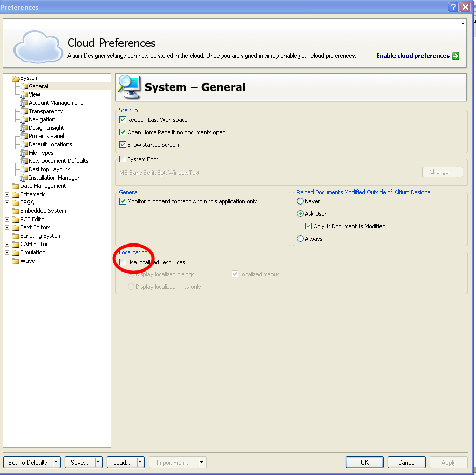
Task: Click the Load... button
Action: coord(122,462)
